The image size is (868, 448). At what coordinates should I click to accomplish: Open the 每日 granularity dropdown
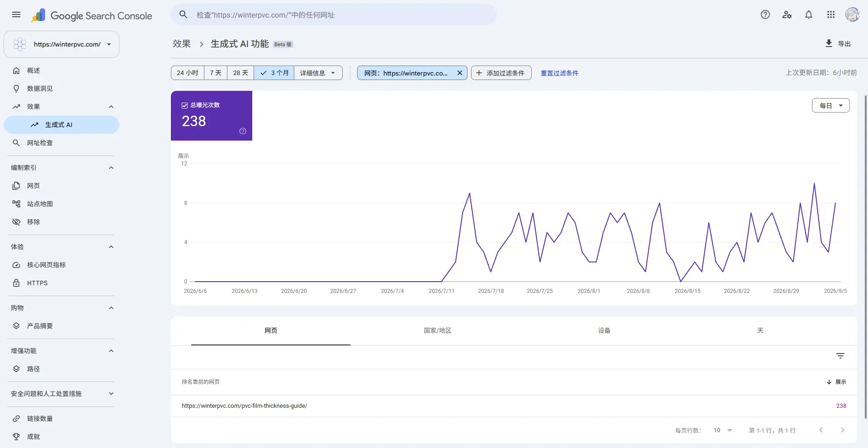[831, 105]
